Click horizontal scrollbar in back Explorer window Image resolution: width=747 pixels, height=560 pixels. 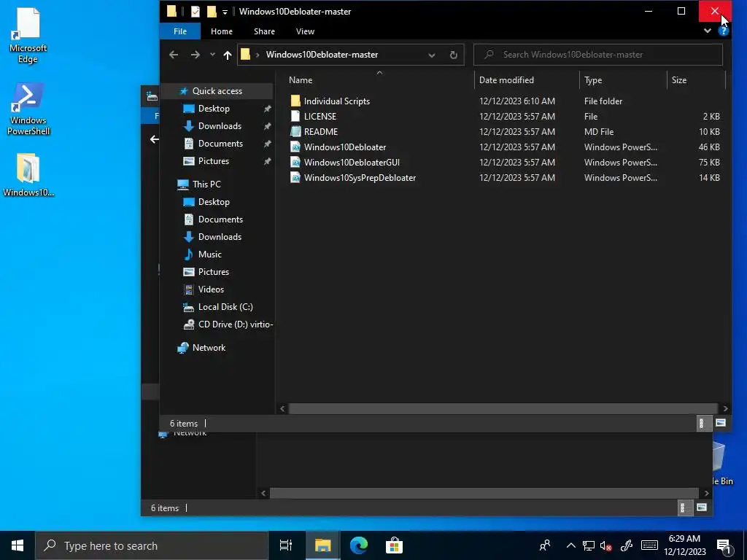coord(484,493)
